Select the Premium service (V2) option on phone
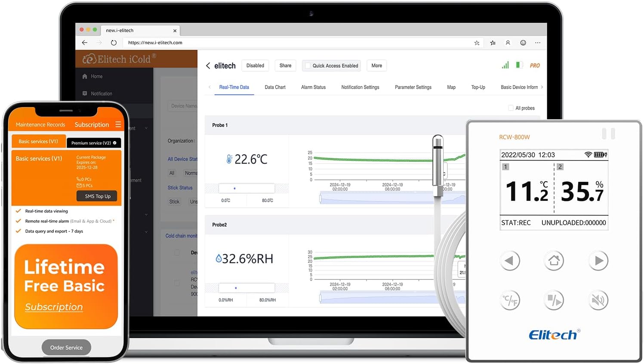 coord(94,143)
